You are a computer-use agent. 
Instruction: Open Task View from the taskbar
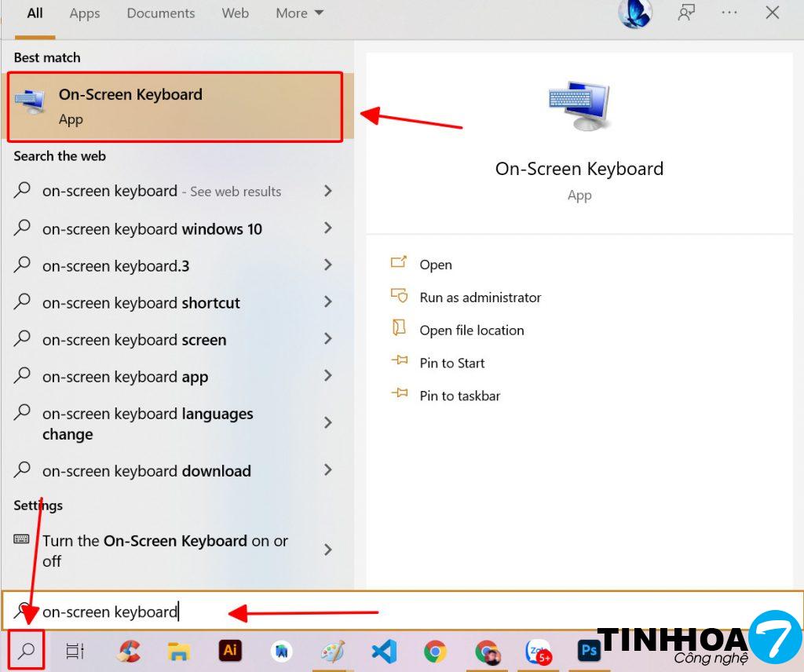(75, 651)
